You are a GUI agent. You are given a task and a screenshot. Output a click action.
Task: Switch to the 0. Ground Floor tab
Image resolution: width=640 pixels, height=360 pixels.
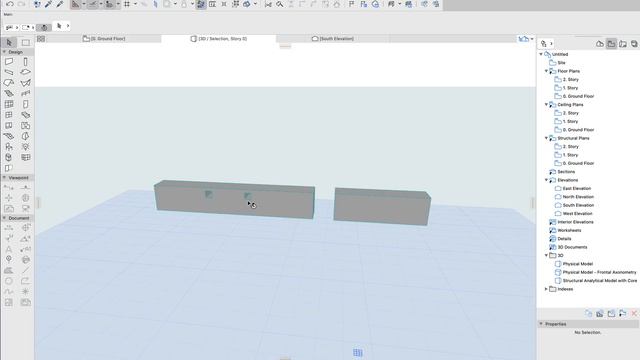[x=104, y=39]
